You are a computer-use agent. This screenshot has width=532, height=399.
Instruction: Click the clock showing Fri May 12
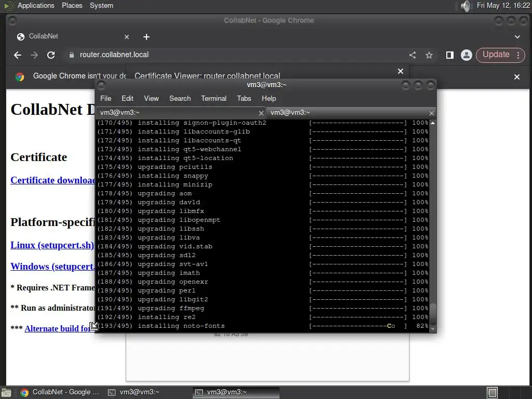click(503, 5)
